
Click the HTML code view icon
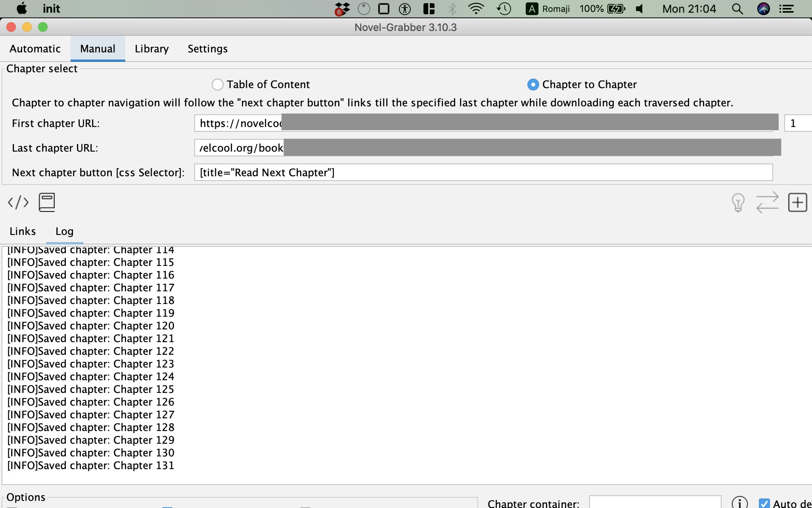[x=18, y=202]
